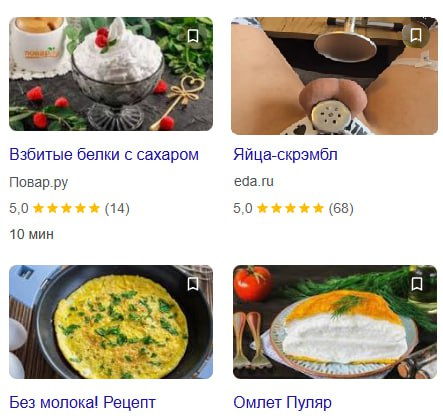The height and width of the screenshot is (416, 443).
Task: Bookmark the Взбитые белки с сахаром recipe
Action: click(193, 36)
